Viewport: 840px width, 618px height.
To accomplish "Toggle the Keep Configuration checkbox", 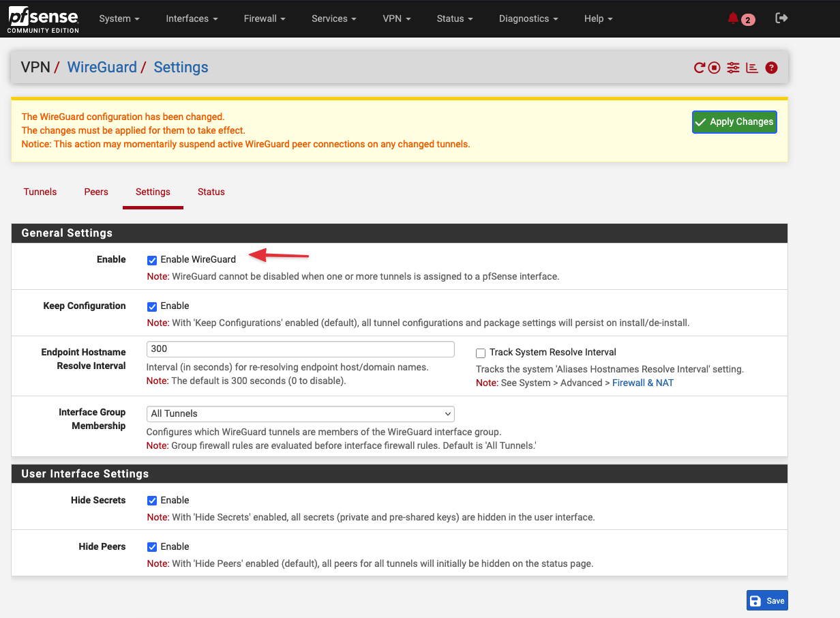I will 152,306.
